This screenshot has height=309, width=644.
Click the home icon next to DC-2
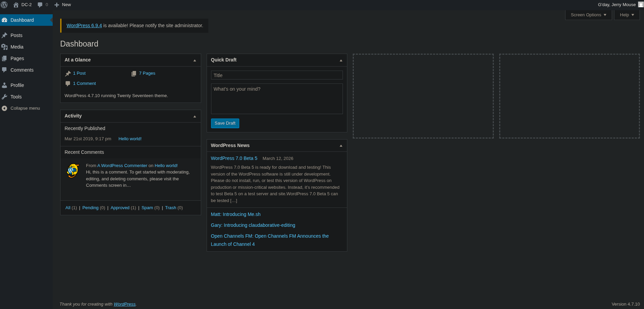pyautogui.click(x=16, y=5)
